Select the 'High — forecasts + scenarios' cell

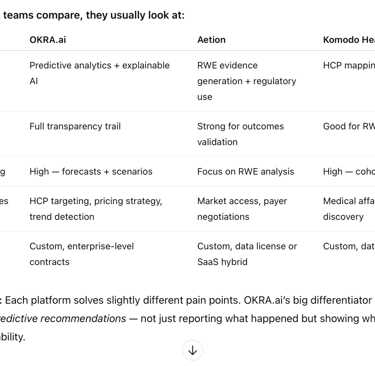coord(91,171)
